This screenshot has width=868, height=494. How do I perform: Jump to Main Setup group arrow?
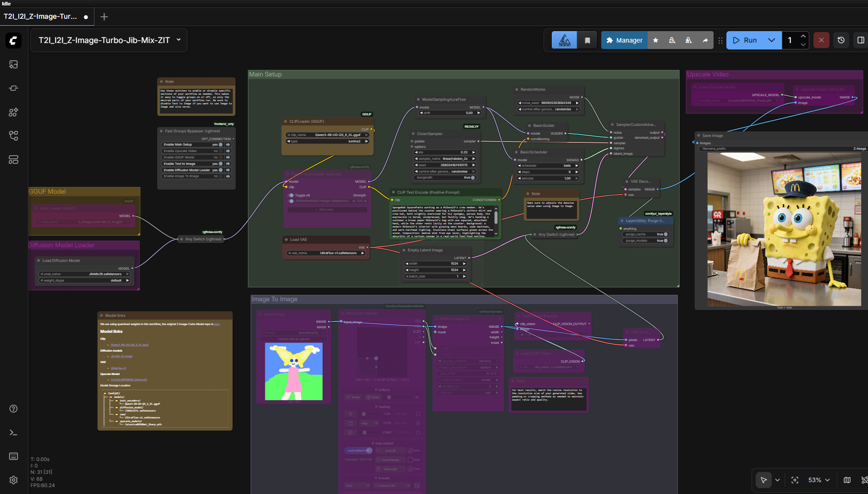pos(228,144)
